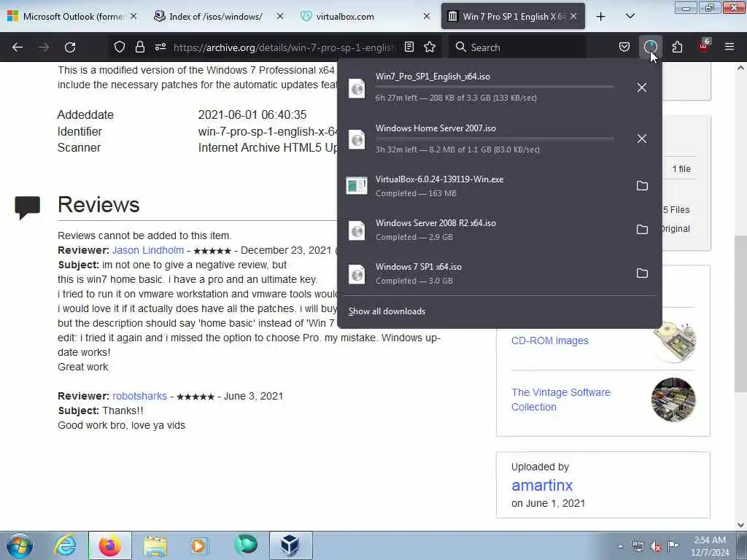This screenshot has width=747, height=560.
Task: Cancel the Win7_Pro_SP1_English_x64.iso download
Action: 642,87
